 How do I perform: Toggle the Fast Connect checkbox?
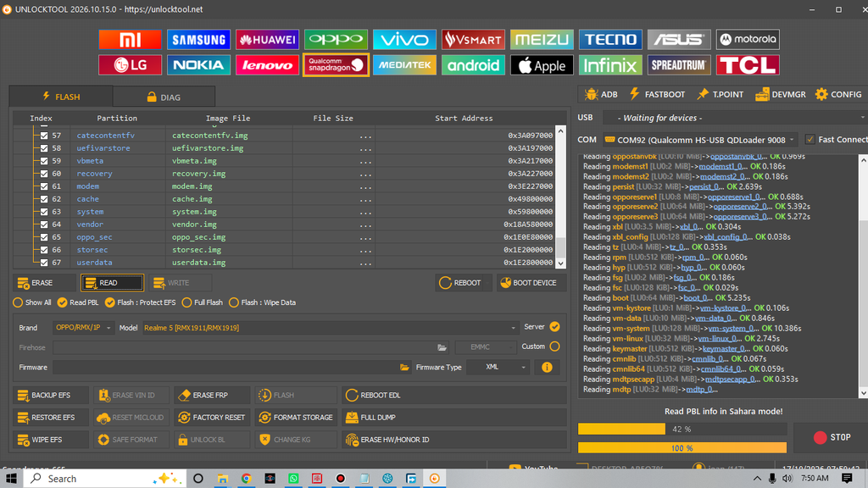point(810,140)
